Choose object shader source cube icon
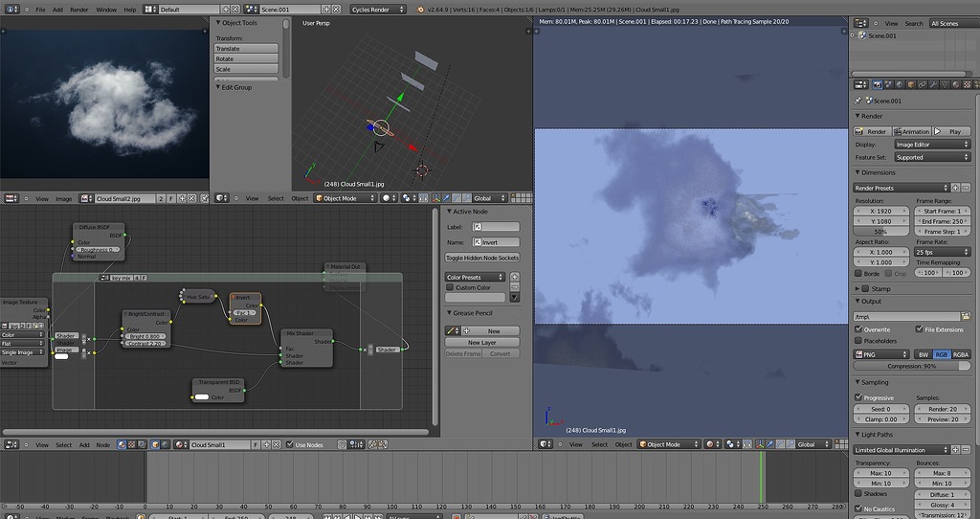980x519 pixels. 155,444
